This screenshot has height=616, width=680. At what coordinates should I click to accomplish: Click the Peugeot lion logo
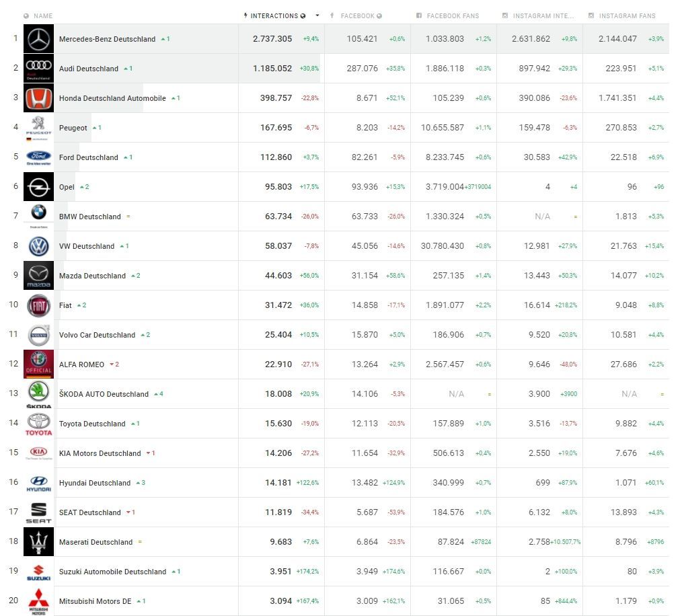click(38, 128)
